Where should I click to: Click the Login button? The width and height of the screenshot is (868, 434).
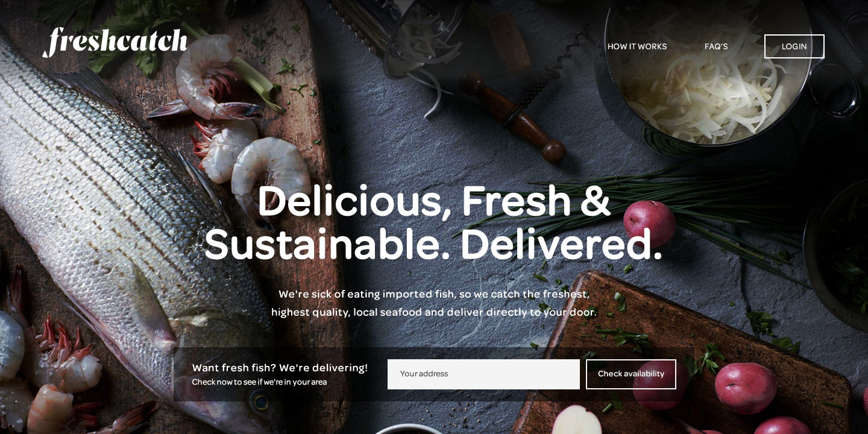794,46
